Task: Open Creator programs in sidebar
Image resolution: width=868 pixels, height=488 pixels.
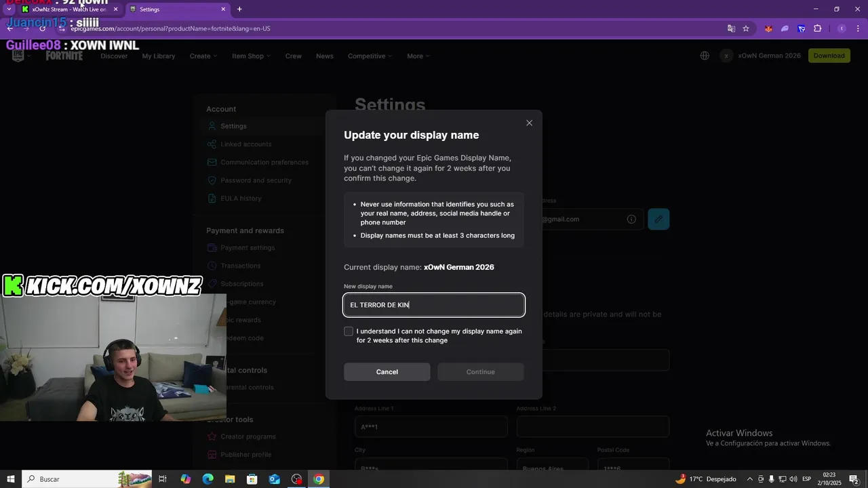Action: point(248,436)
